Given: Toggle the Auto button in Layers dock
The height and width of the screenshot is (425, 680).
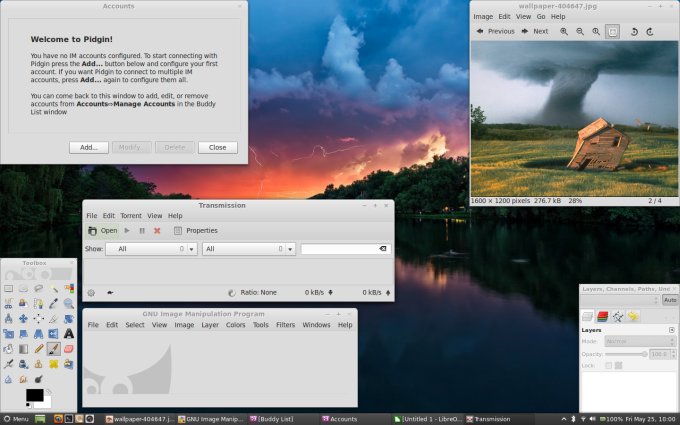Looking at the screenshot, I should (669, 299).
